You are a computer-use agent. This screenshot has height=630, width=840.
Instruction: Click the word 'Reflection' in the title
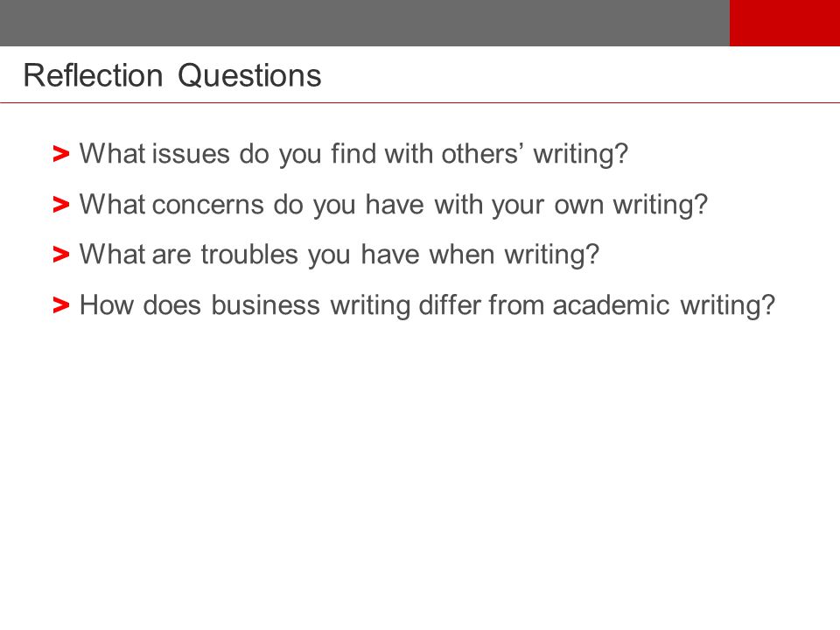coord(94,75)
